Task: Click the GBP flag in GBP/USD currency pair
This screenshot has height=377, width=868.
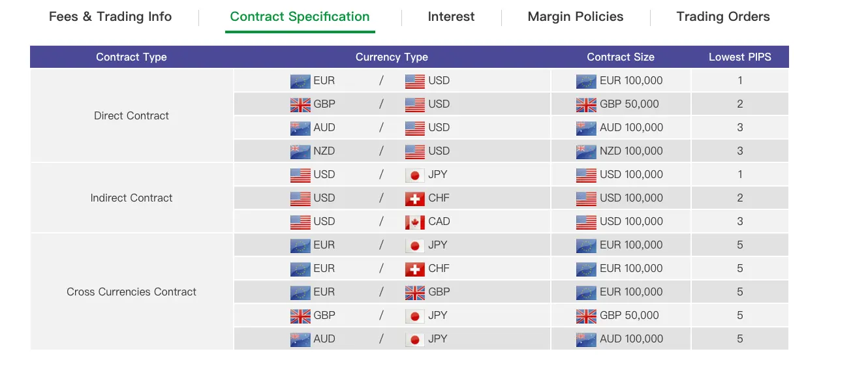Action: [x=300, y=104]
